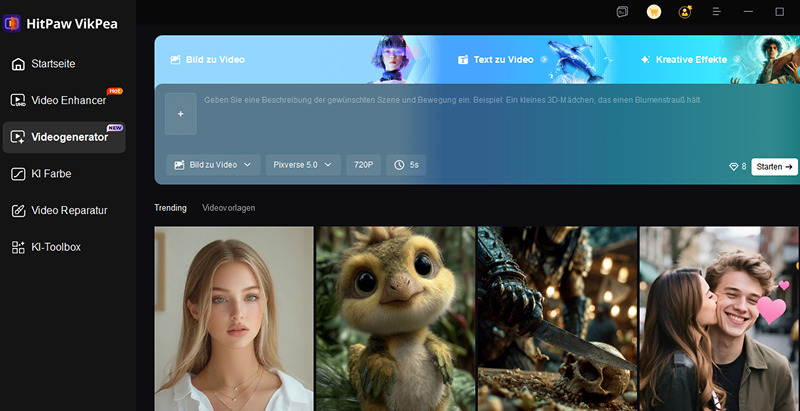Select the Videogenerator sidebar item
The height and width of the screenshot is (411, 800).
(x=64, y=137)
